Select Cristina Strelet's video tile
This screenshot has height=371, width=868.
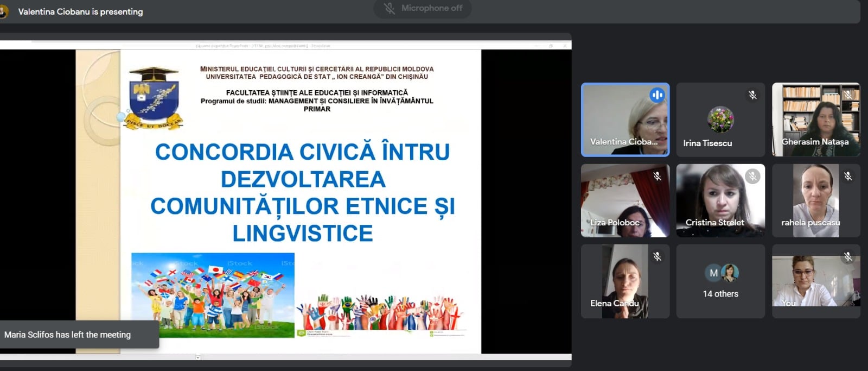click(x=720, y=200)
